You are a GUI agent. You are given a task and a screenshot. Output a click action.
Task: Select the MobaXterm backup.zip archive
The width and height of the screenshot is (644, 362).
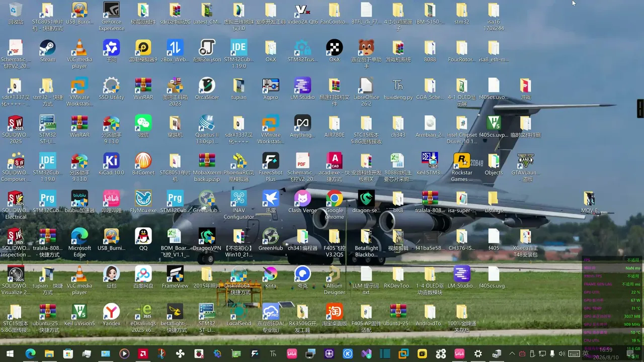click(x=207, y=168)
